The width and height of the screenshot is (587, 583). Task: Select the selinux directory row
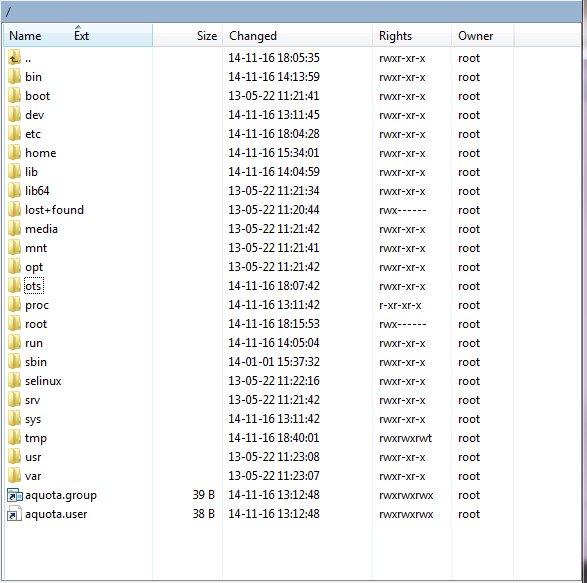click(x=292, y=381)
